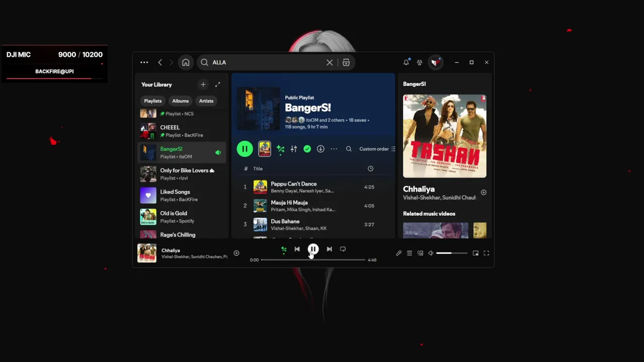Screen dimensions: 644x362
Task: Pause playback in the player bar
Action: (x=313, y=249)
